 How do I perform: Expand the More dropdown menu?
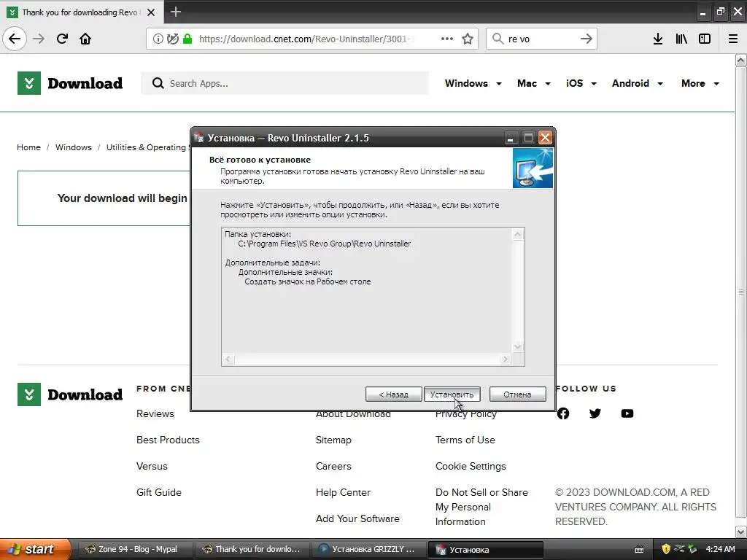[700, 83]
